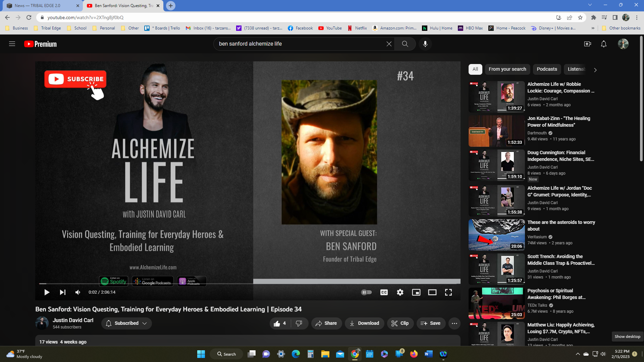Go to YouTube Premium home logo

tap(40, 44)
